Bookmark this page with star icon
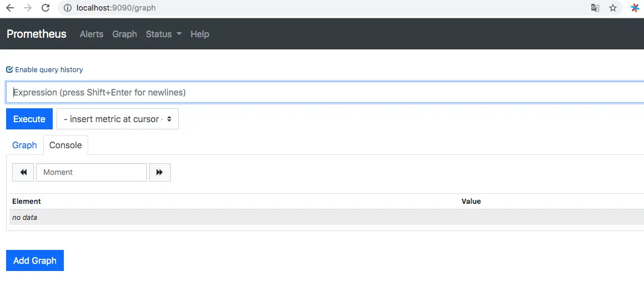Viewport: 644px width, 281px height. pos(613,8)
